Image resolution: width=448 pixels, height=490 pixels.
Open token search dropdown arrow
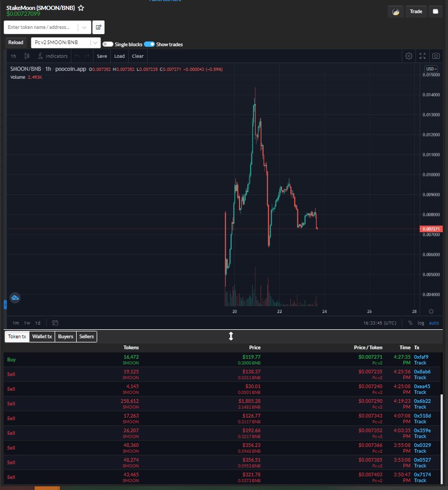tap(84, 27)
